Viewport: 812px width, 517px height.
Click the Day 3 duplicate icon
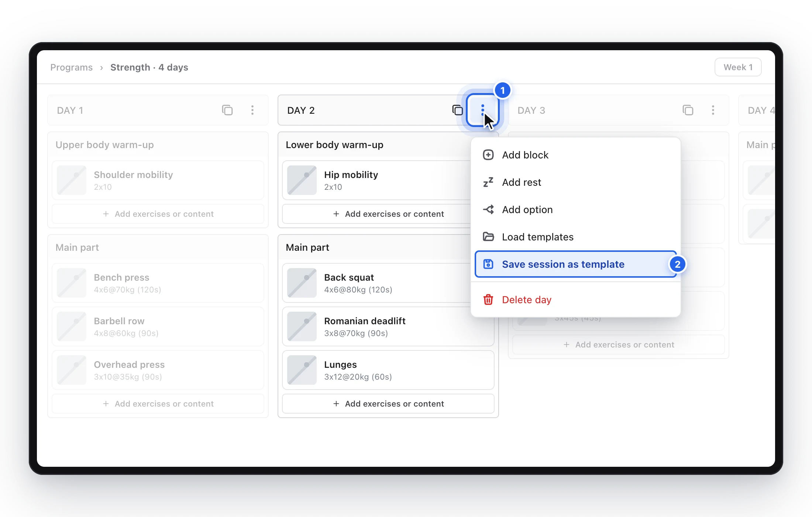tap(688, 110)
